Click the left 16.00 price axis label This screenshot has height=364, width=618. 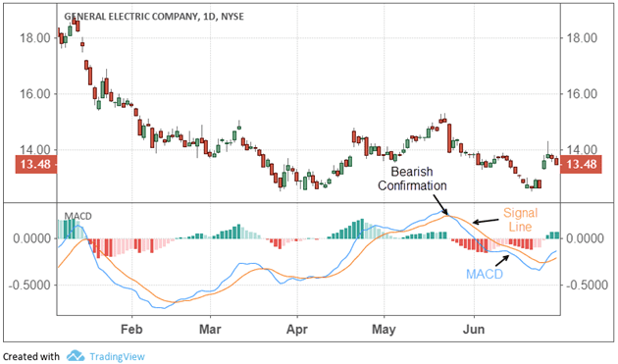click(35, 94)
